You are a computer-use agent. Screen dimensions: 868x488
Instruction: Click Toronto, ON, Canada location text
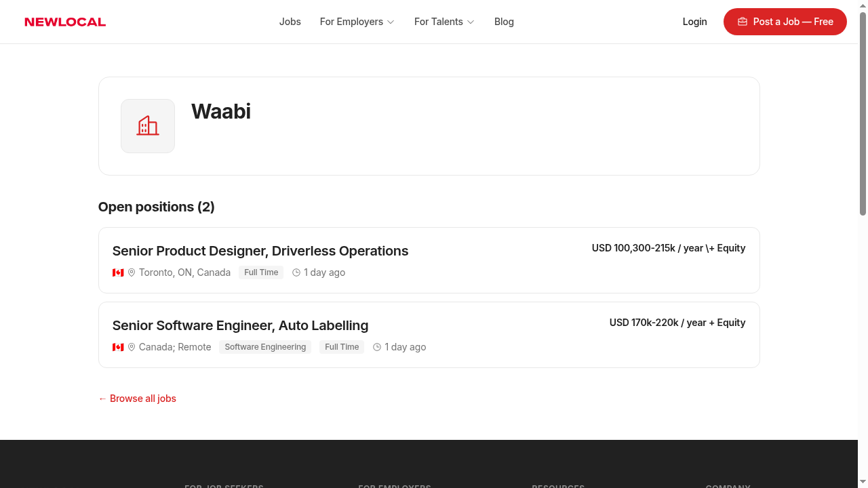coord(184,272)
